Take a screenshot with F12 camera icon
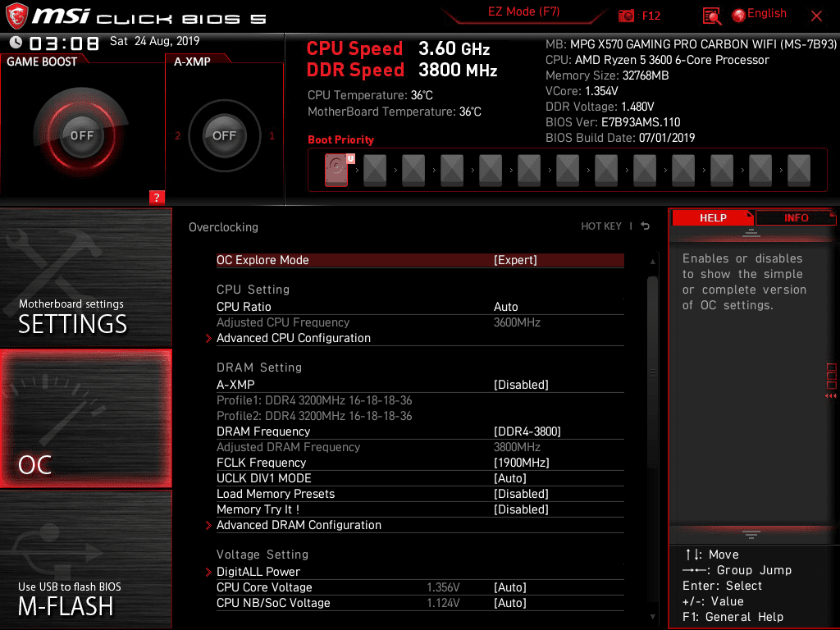 pyautogui.click(x=626, y=16)
